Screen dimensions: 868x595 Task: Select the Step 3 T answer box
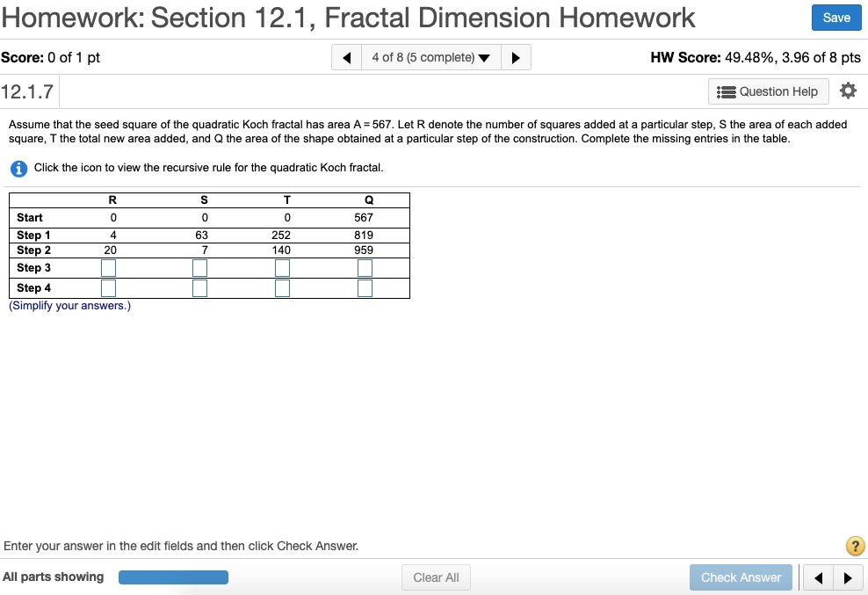pyautogui.click(x=282, y=267)
